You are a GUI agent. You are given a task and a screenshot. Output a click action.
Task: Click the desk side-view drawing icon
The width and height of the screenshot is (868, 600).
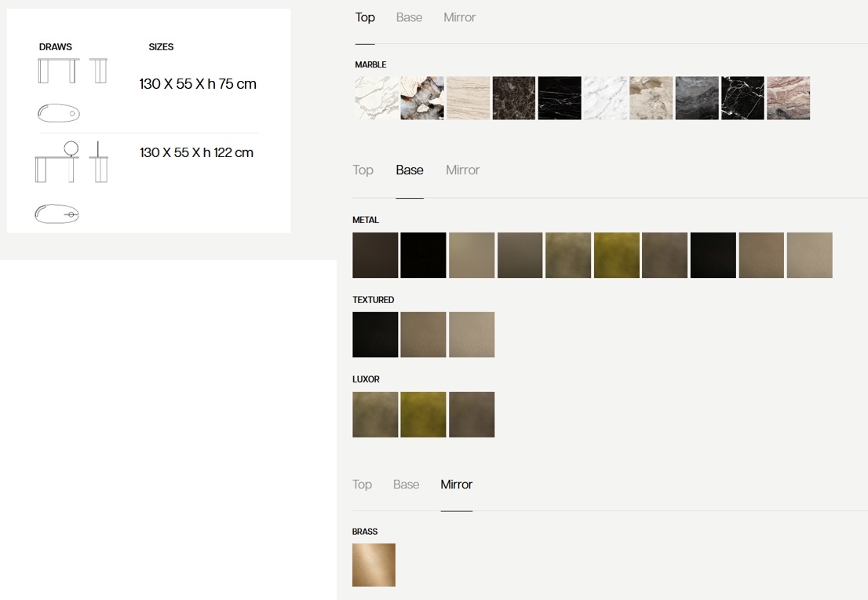point(99,71)
